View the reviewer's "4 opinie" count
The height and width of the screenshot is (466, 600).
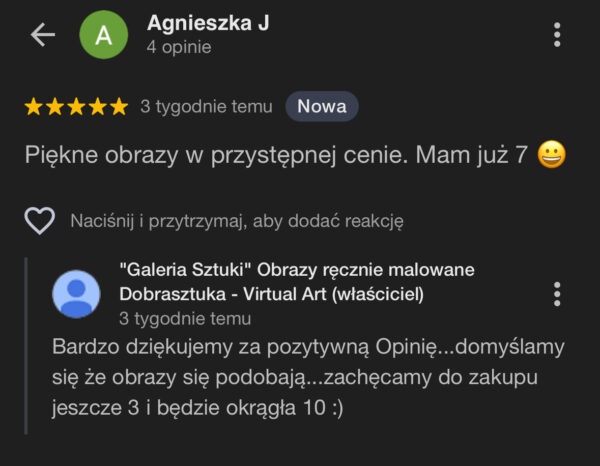click(178, 46)
